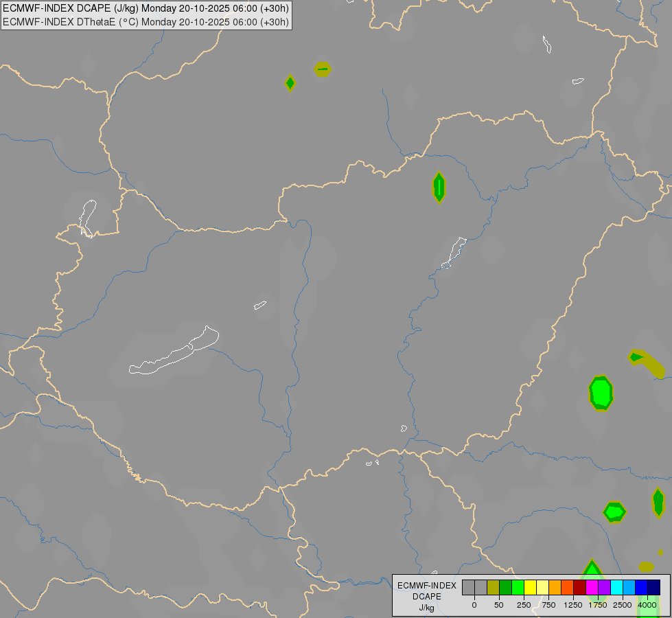Click the navy blue legend swatch
Image resolution: width=672 pixels, height=618 pixels.
pos(654,587)
